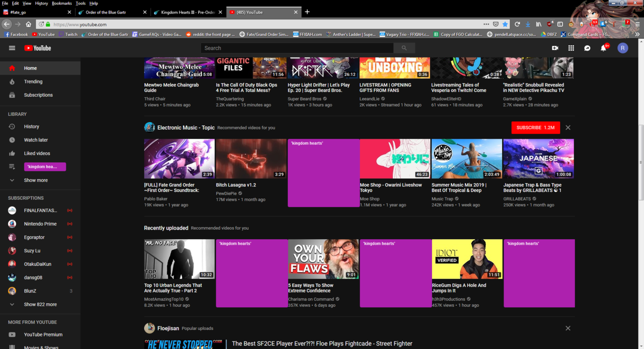The height and width of the screenshot is (349, 644).
Task: Open a new tab with the plus button
Action: 307,12
